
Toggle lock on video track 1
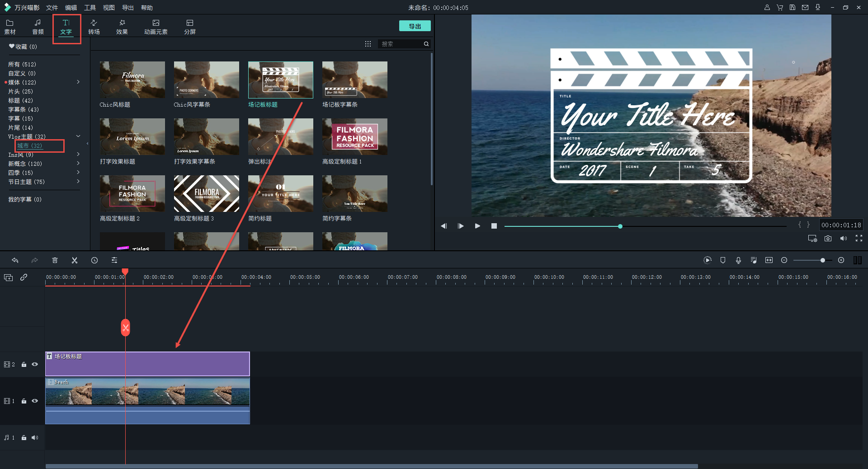click(x=24, y=401)
